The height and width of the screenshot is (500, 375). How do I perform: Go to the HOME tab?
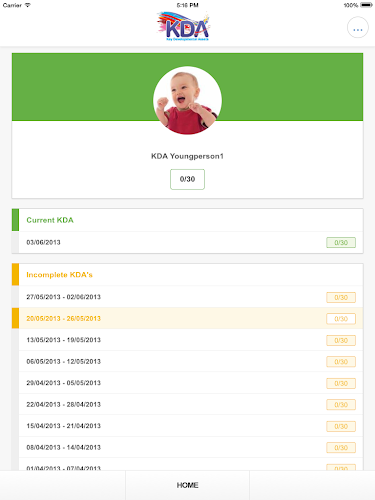pyautogui.click(x=187, y=485)
